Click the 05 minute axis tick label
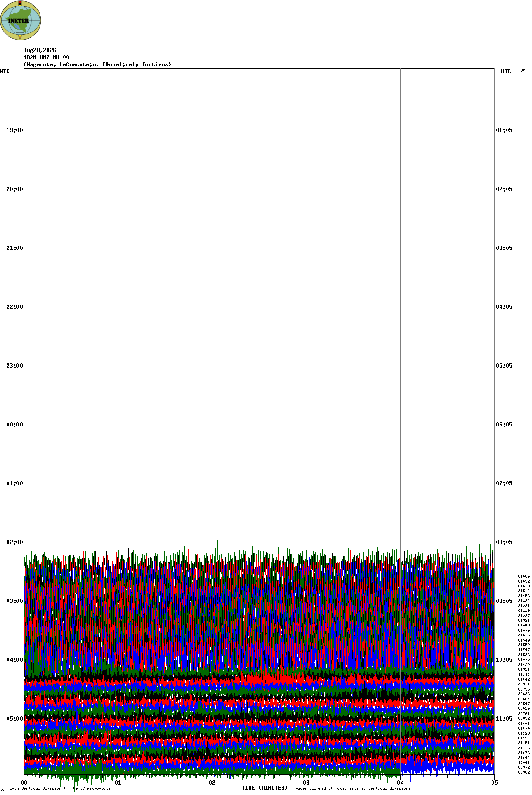This screenshot has height=795, width=532. coord(494,783)
